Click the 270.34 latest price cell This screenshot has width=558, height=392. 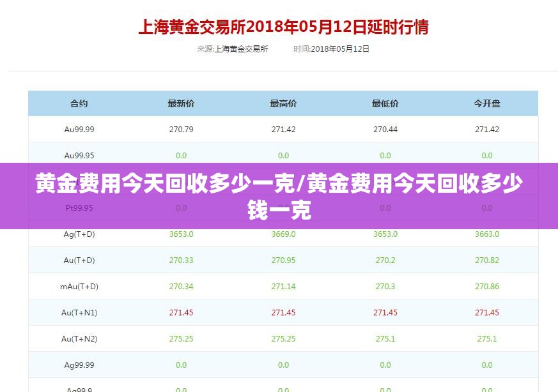[x=181, y=287]
